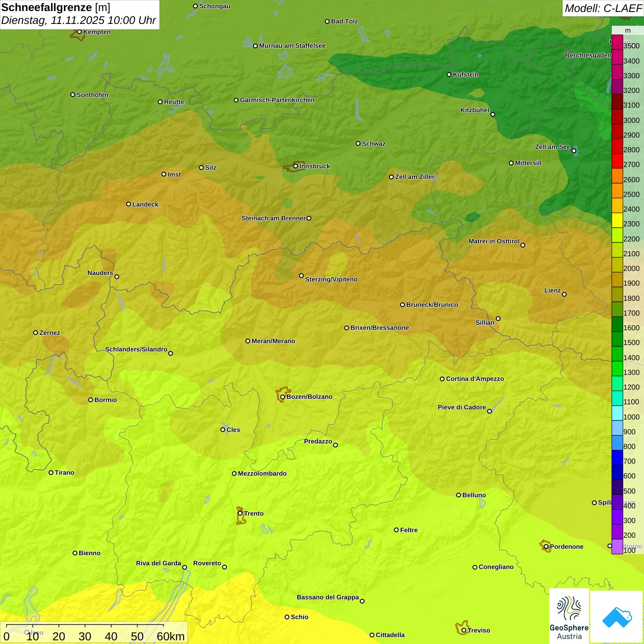Click the 'Bassano del Grappa' label
644x644 pixels.
pos(328,597)
